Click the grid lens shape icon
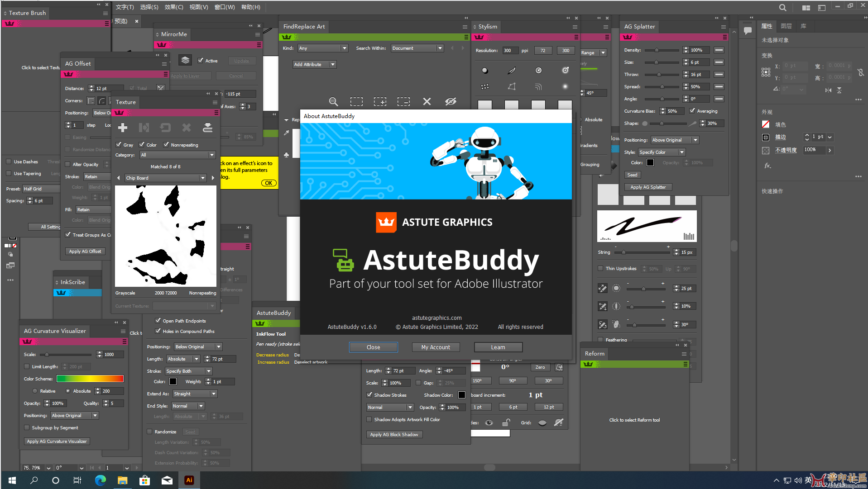 542,423
